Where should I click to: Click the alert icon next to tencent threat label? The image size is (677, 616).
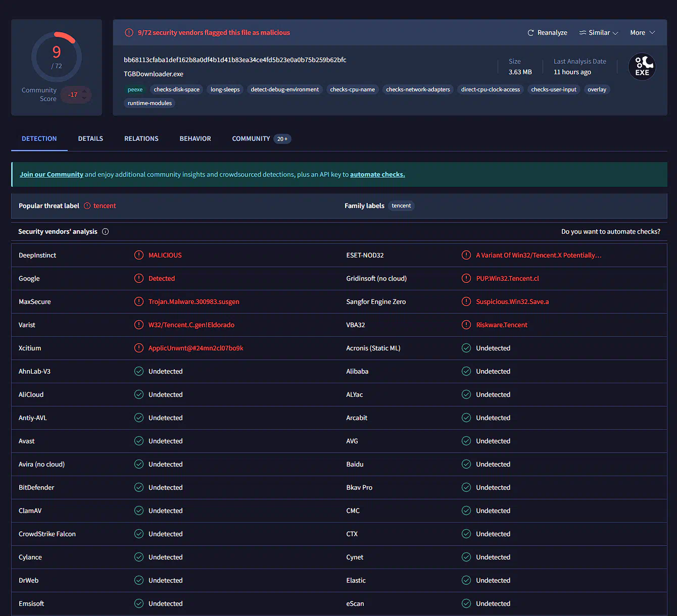point(87,206)
